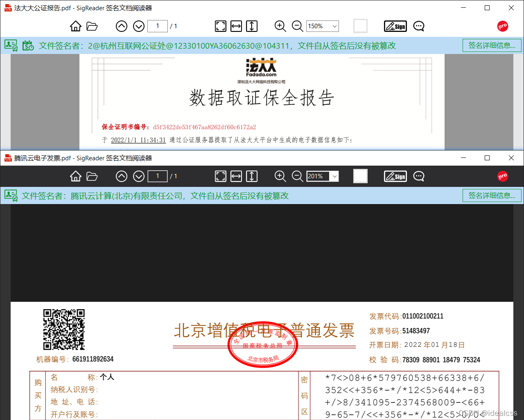This screenshot has height=420, width=524.
Task: Open 签名详细信息 button in 腾讯云电子发票 window
Action: [x=492, y=195]
